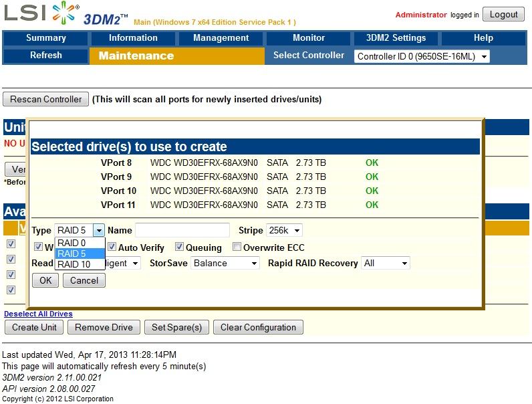This screenshot has width=532, height=404.
Task: Toggle the Queuing checkbox
Action: [x=180, y=247]
